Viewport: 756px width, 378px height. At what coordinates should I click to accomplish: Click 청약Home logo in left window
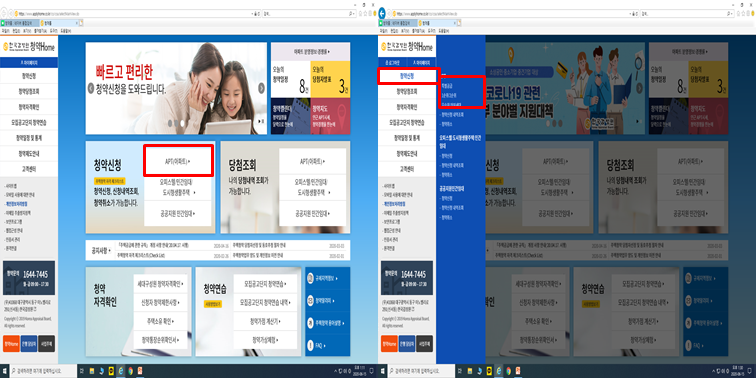coord(29,47)
